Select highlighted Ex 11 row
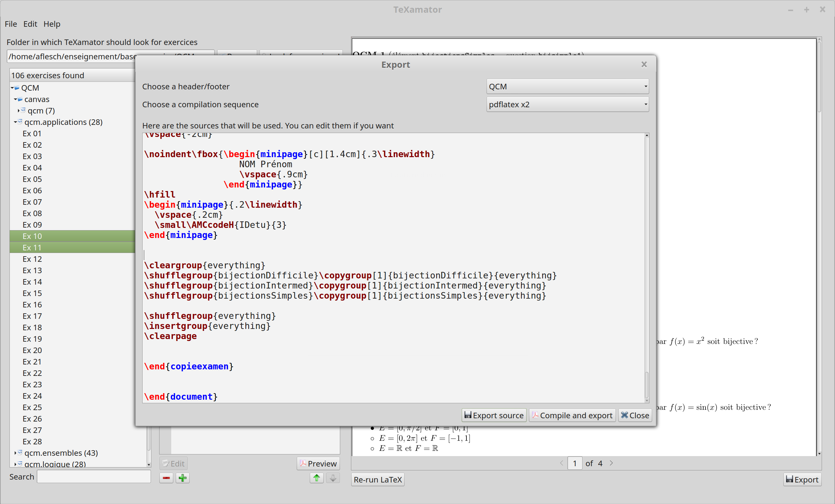Viewport: 835px width, 504px height. 72,247
